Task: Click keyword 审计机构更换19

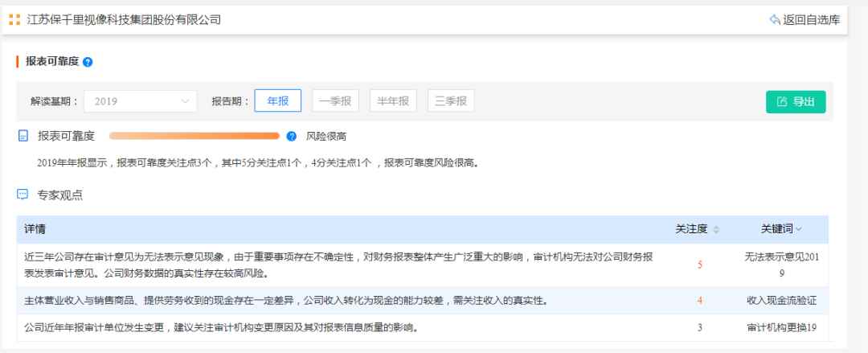Action: click(x=781, y=328)
